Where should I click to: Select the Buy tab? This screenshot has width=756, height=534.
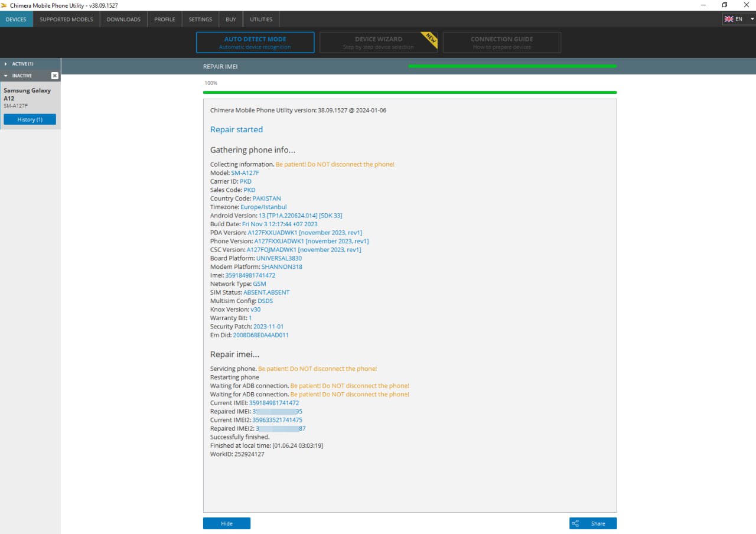pos(230,19)
